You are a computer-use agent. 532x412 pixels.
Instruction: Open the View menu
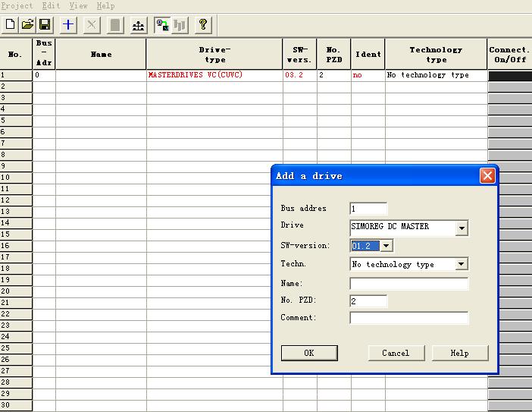click(78, 5)
